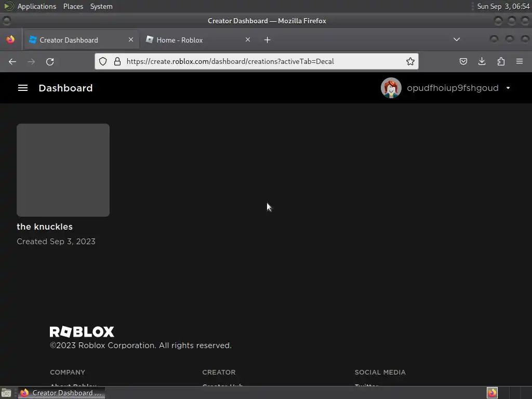This screenshot has height=399, width=532.
Task: Expand the list all tabs chevron
Action: 457,39
